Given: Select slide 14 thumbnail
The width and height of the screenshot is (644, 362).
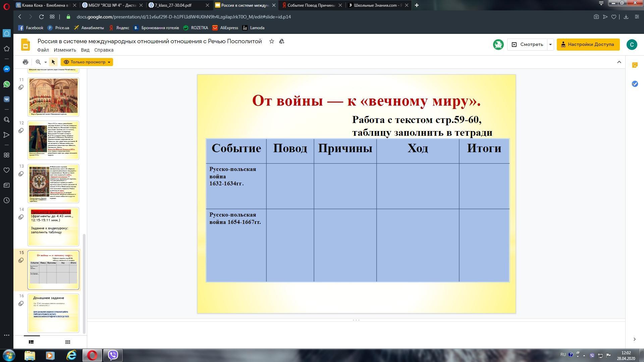Looking at the screenshot, I should click(53, 227).
